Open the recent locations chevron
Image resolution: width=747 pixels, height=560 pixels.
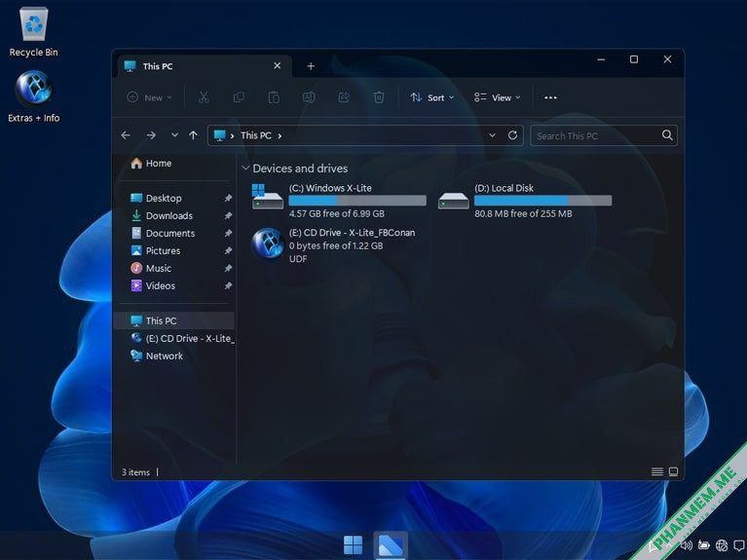pos(174,135)
